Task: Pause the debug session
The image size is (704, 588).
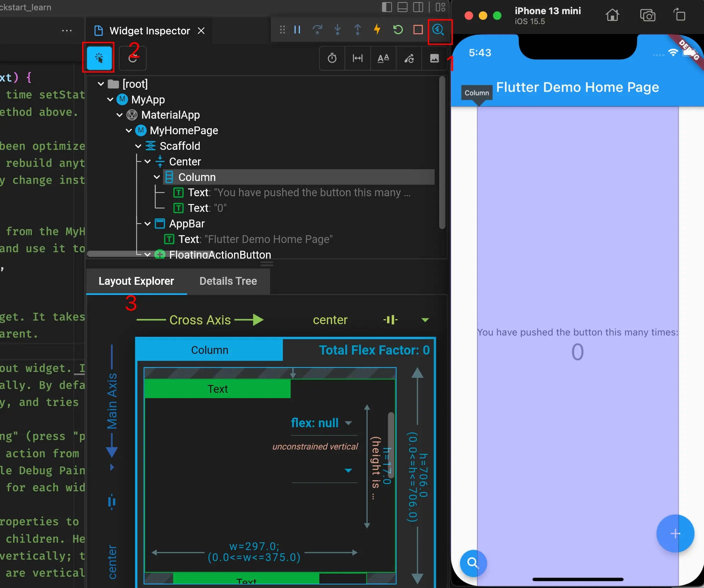Action: [297, 29]
